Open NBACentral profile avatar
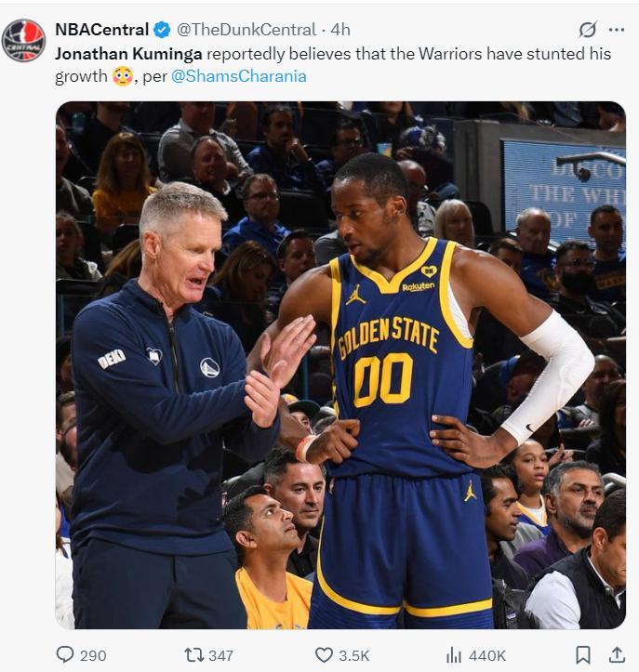 pos(23,40)
